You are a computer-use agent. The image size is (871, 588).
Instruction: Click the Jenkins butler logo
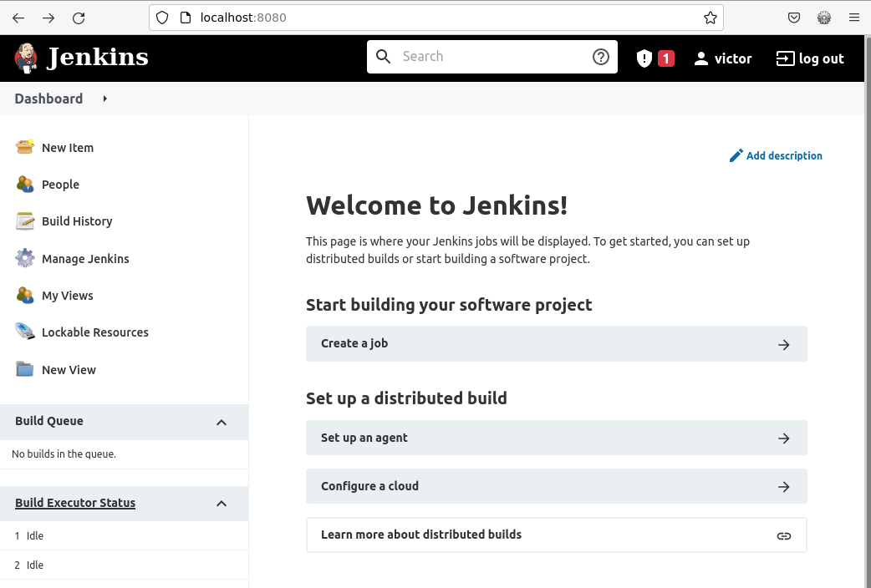click(26, 58)
